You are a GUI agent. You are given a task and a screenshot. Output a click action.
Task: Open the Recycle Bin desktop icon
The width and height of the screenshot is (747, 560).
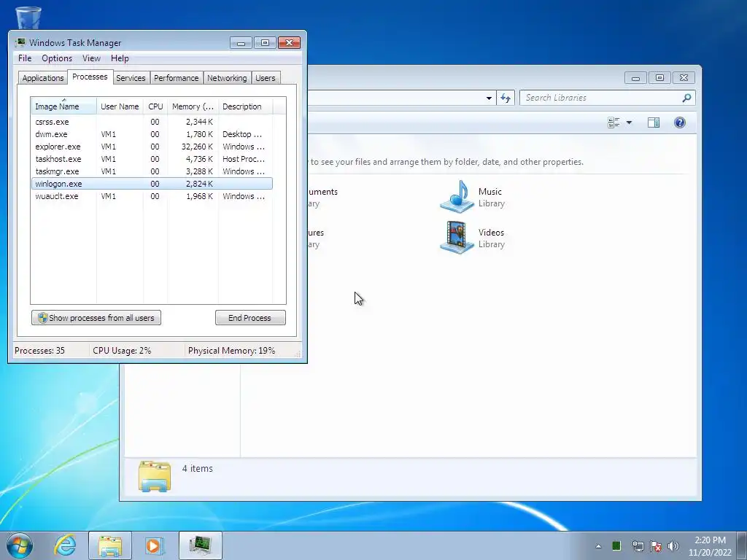click(28, 17)
